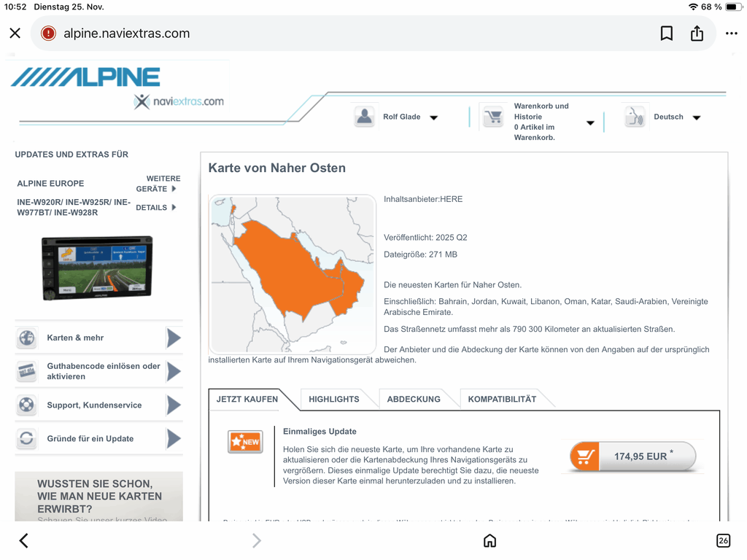Screen dimensions: 747x560
Task: Switch to the HIGHLIGHTS tab
Action: pyautogui.click(x=333, y=399)
